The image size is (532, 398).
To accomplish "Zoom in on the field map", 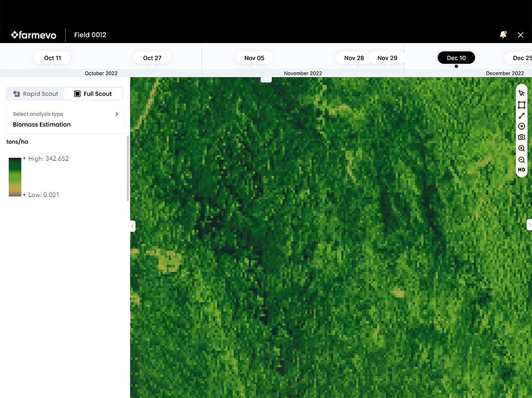I will pyautogui.click(x=521, y=148).
